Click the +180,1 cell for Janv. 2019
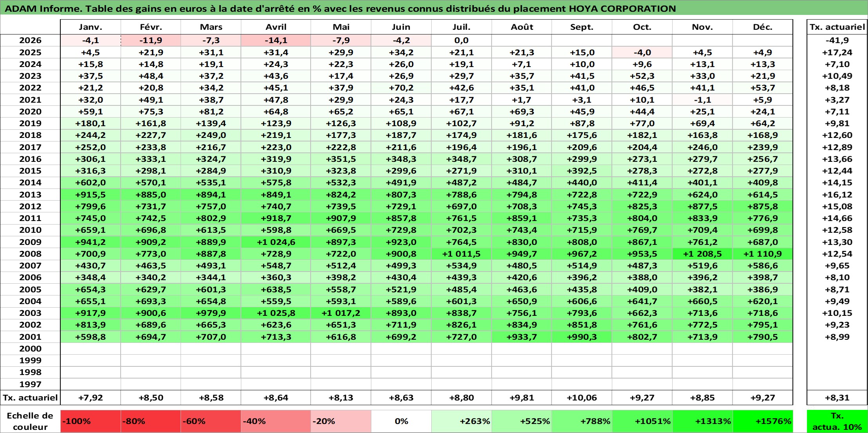 click(x=90, y=123)
